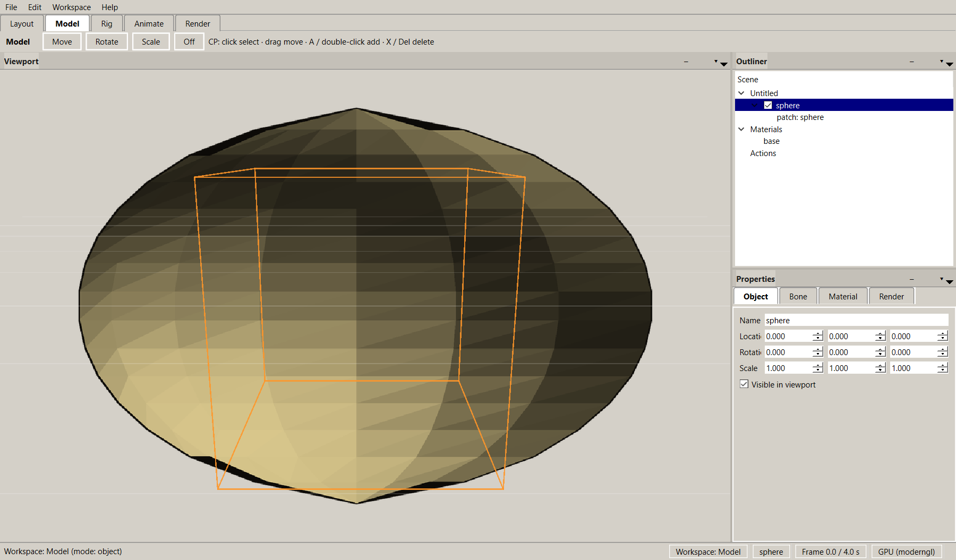Viewport: 956px width, 560px height.
Task: Select the Model workspace tab
Action: coord(67,23)
